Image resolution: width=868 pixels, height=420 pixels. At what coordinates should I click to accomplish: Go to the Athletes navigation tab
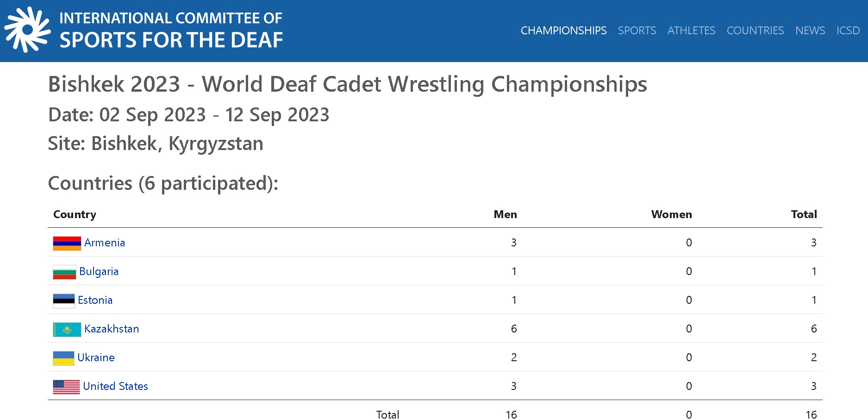click(691, 31)
